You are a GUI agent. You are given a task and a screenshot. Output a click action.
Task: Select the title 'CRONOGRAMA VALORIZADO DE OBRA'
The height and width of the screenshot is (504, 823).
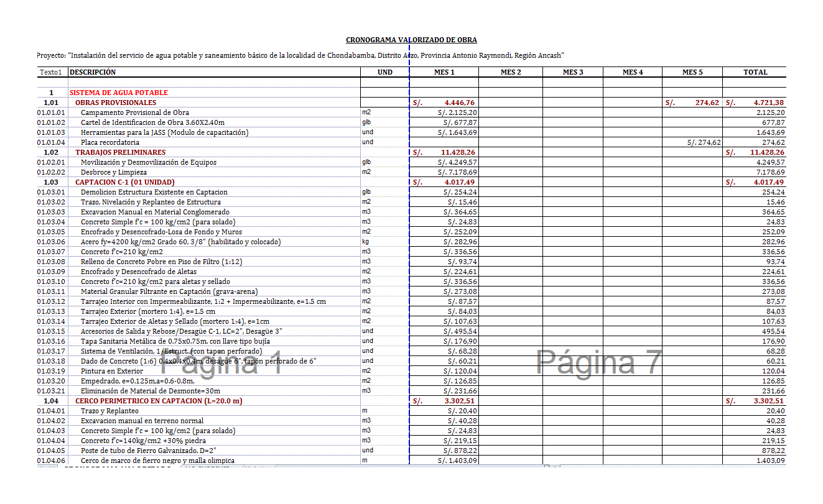411,40
